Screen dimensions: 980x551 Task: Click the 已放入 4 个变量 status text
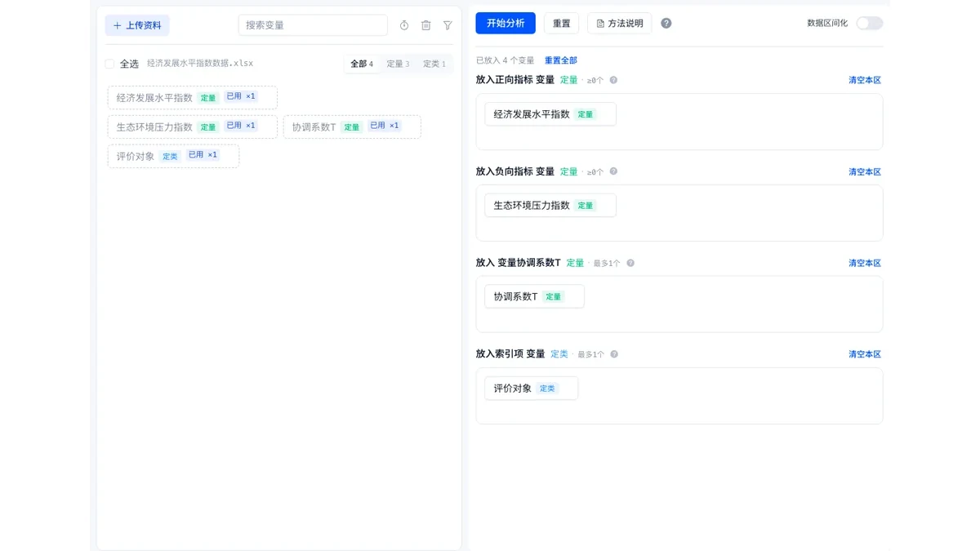point(505,60)
